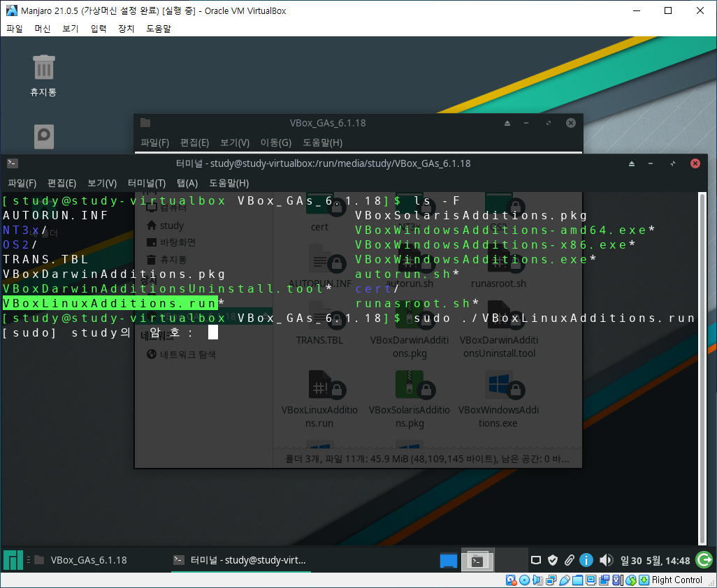Open VirtualBox 도움말 menu
The height and width of the screenshot is (588, 717).
pyautogui.click(x=158, y=29)
